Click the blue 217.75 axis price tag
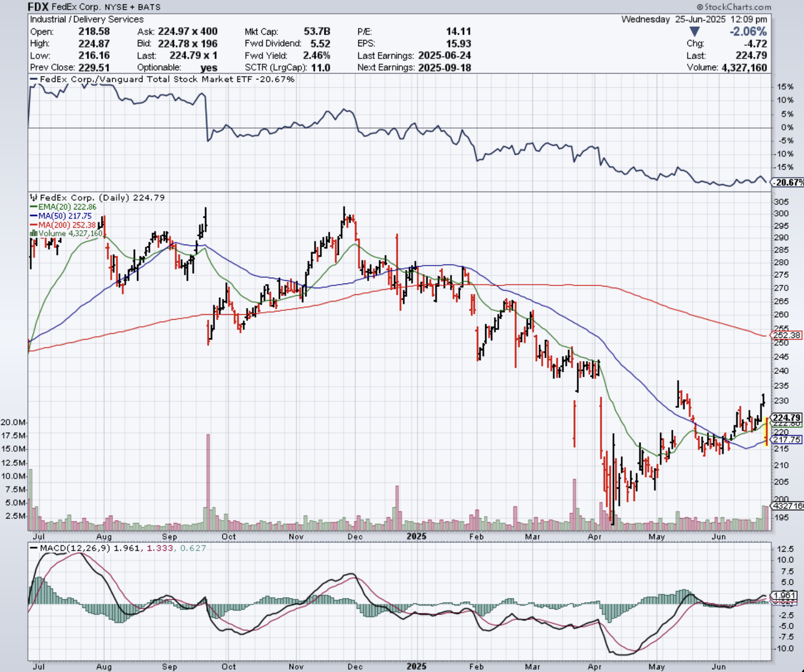The image size is (804, 672). tap(786, 440)
